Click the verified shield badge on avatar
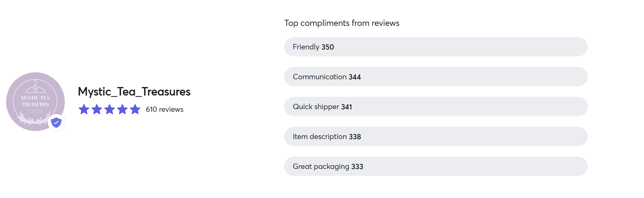This screenshot has width=644, height=198. coord(56,122)
